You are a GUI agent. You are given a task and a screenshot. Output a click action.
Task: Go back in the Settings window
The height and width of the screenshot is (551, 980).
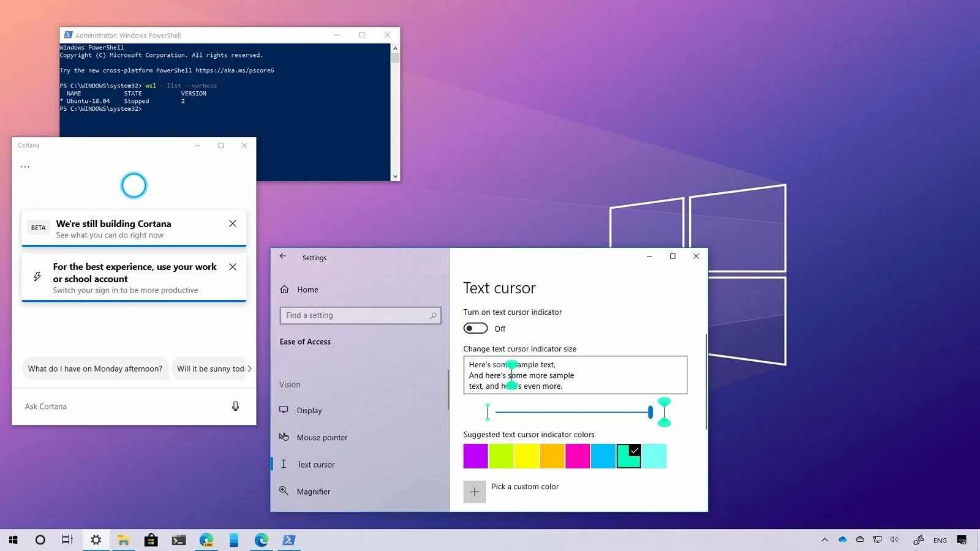coord(283,257)
